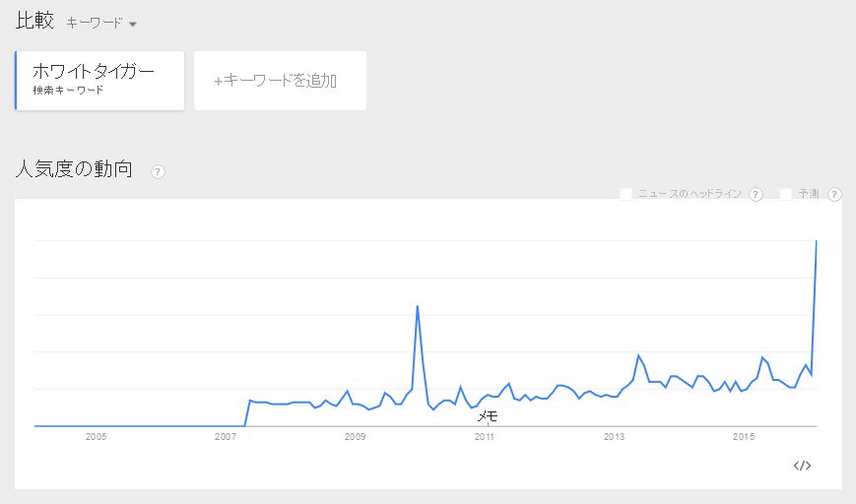Viewport: 856px width, 504px height.
Task: Click the 2005 label on the time axis
Action: pyautogui.click(x=97, y=436)
